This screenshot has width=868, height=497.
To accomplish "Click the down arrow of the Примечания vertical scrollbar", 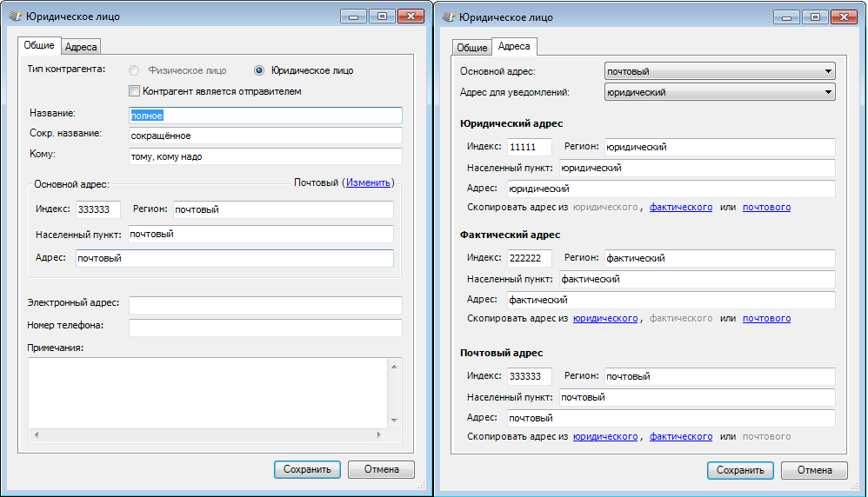I will pyautogui.click(x=394, y=420).
